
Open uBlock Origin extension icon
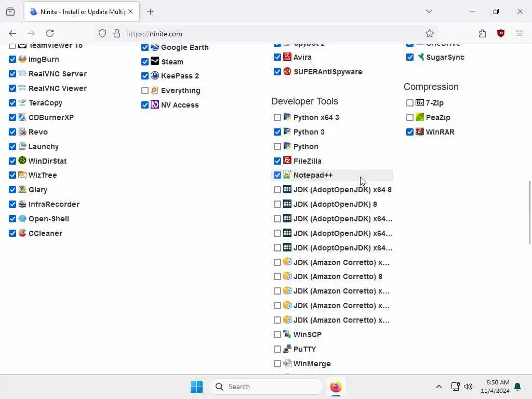point(501,33)
